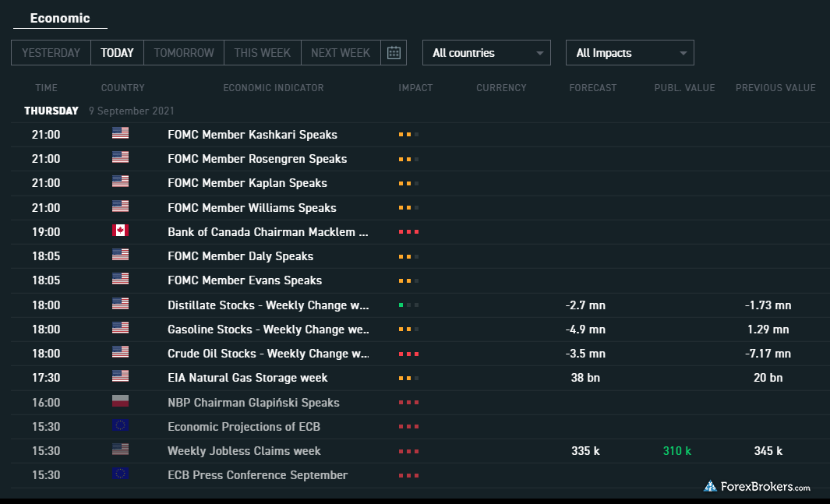Click the EU flag for Economic Projections of ECB
Screen dimensions: 830x504
(x=120, y=426)
